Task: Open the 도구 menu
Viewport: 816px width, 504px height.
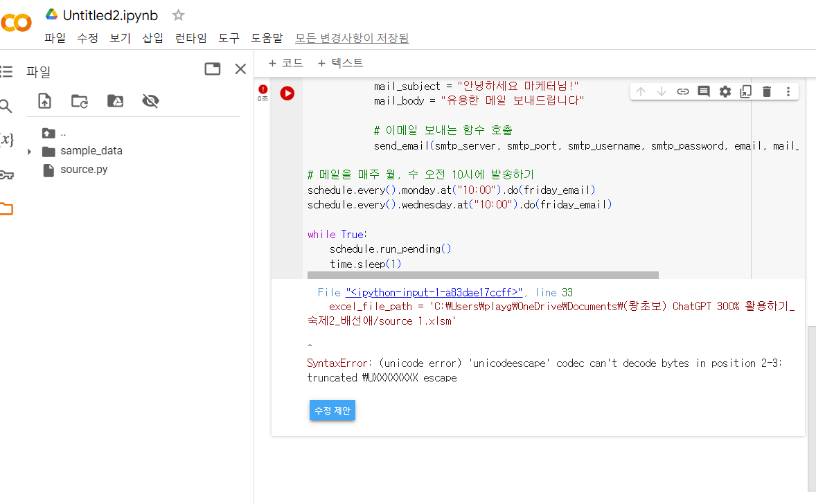Action: (229, 38)
